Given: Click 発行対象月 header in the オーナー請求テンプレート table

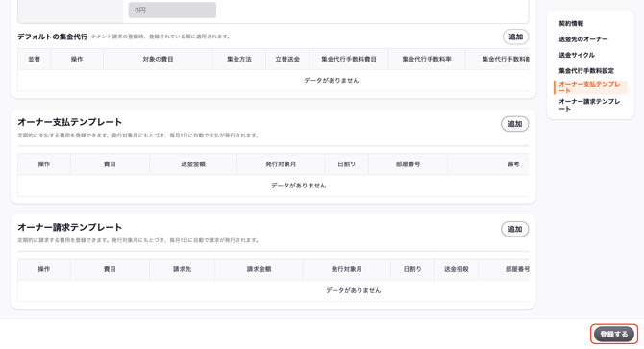Looking at the screenshot, I should click(x=347, y=269).
